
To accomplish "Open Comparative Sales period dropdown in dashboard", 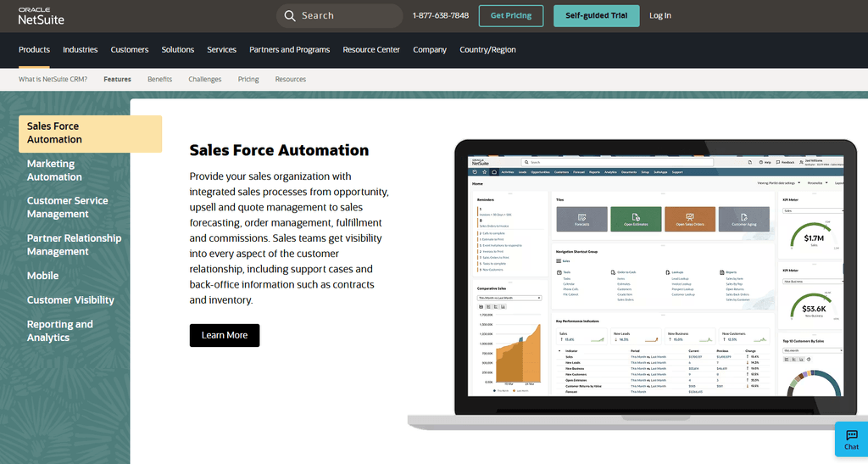I will point(509,298).
